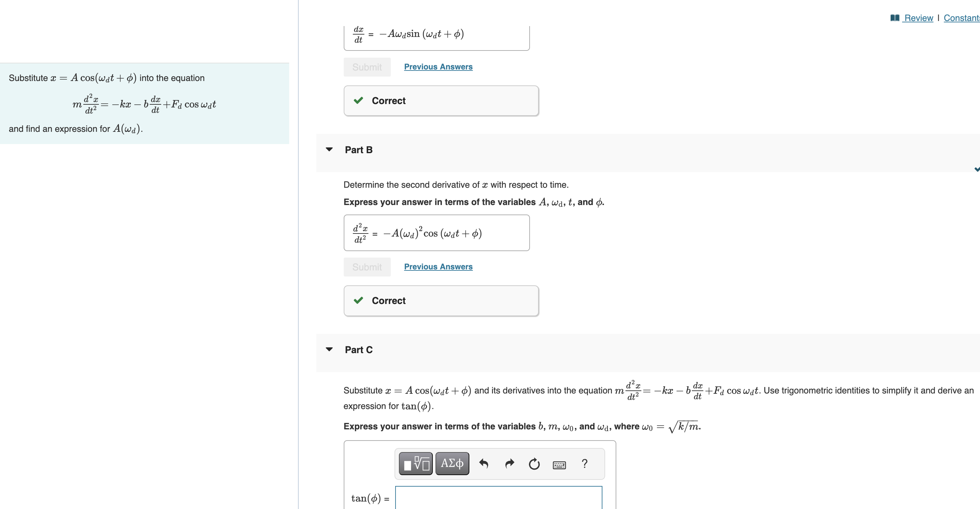This screenshot has height=509, width=980.
Task: Open Previous Answers for Part B
Action: point(438,266)
